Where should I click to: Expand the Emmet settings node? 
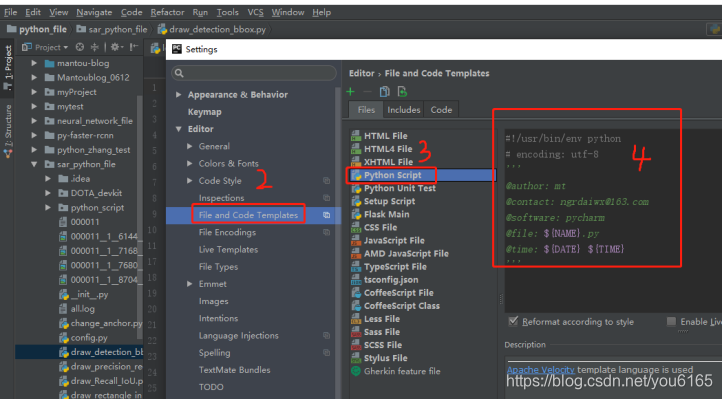190,284
